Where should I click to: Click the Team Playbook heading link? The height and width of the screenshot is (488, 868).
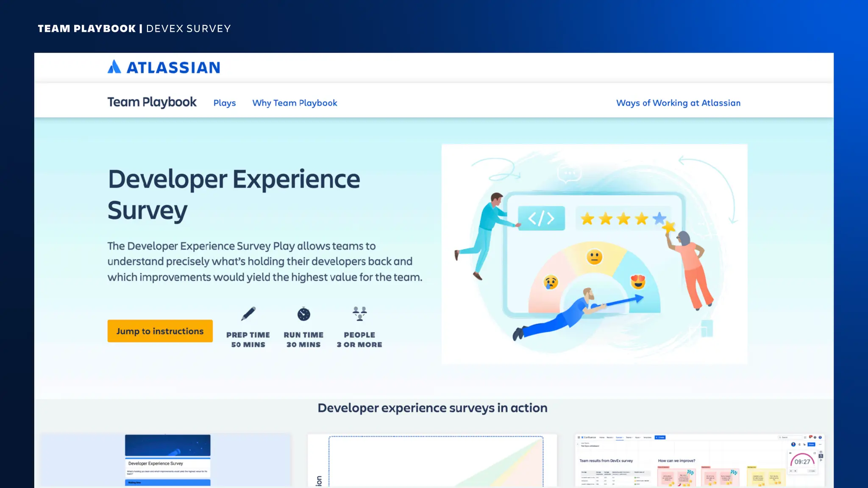[152, 102]
